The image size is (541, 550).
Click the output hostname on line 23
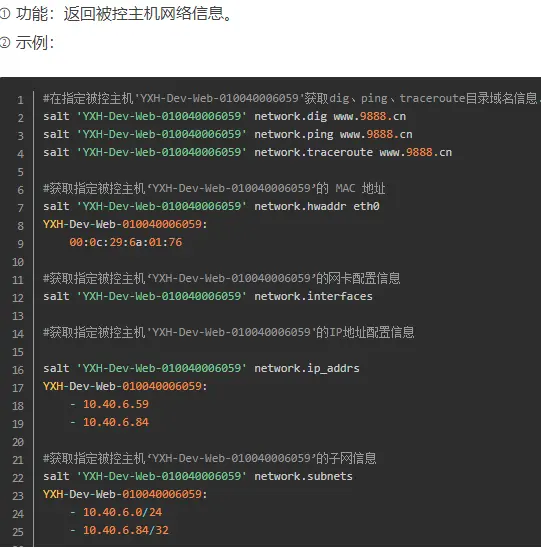click(x=125, y=494)
